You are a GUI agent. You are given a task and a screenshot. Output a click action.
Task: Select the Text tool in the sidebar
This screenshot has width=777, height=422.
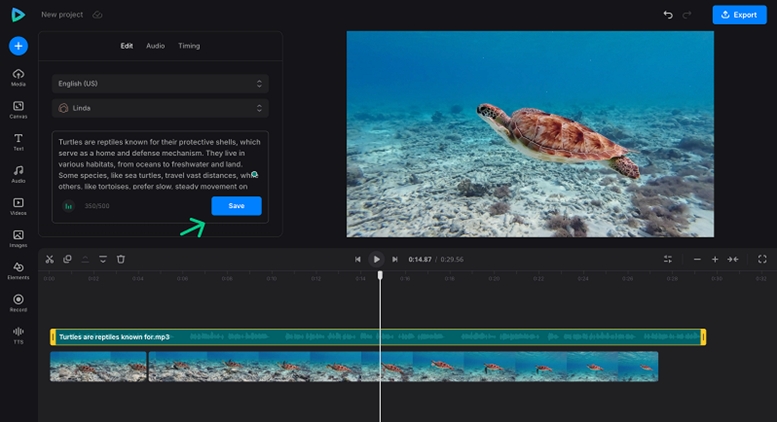18,141
